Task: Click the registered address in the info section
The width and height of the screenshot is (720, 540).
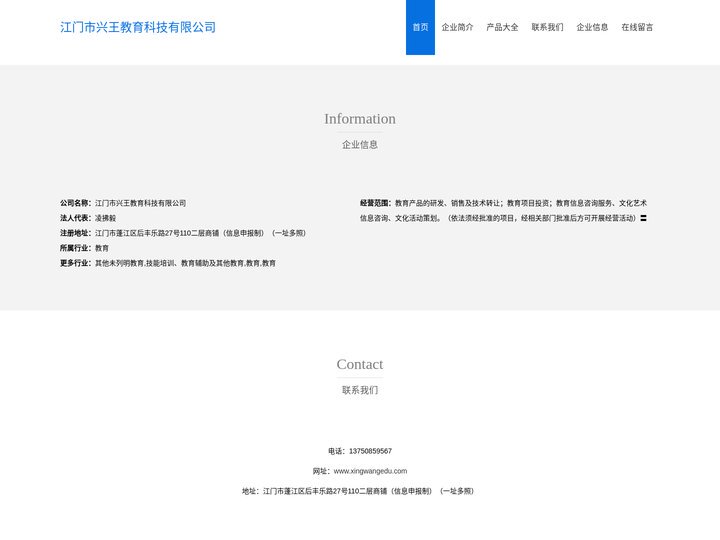Action: [200, 233]
